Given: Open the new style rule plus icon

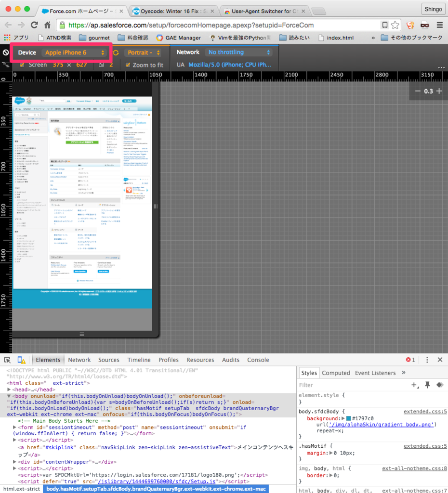Looking at the screenshot, I should point(414,385).
